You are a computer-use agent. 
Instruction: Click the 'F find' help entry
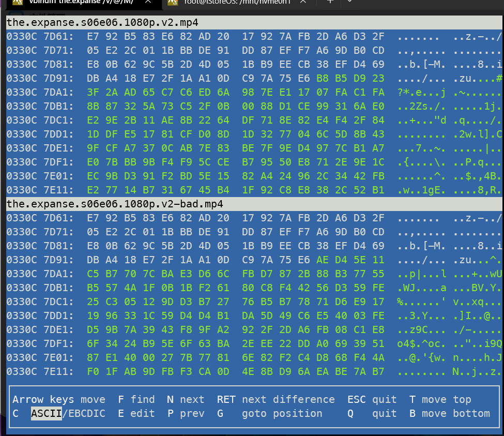pyautogui.click(x=136, y=399)
